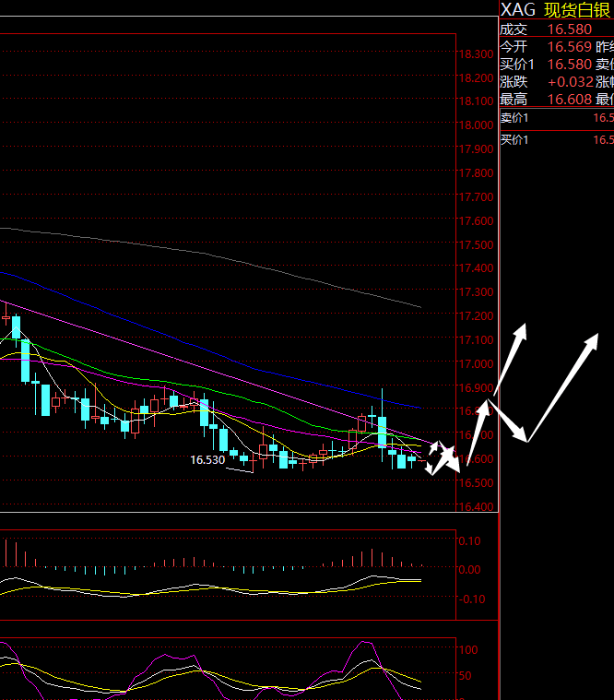This screenshot has height=700, width=614.
Task: Click the 16.900 price axis label
Action: [x=476, y=388]
